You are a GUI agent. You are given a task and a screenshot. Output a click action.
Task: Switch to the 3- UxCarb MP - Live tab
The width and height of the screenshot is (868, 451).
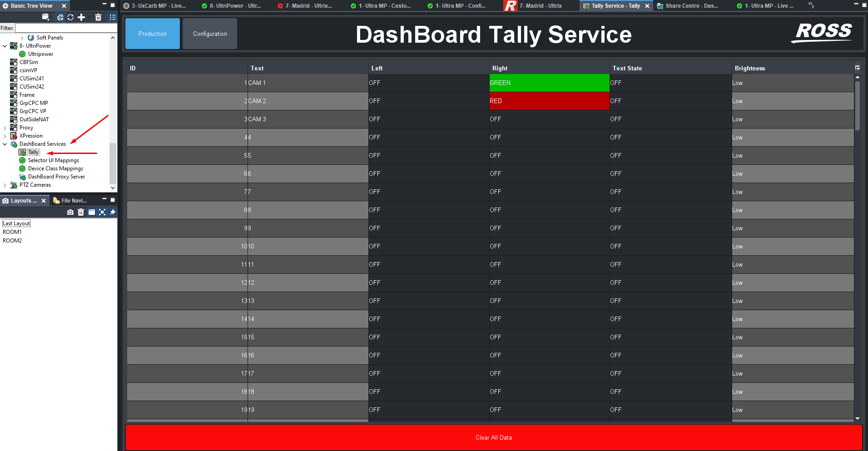155,6
